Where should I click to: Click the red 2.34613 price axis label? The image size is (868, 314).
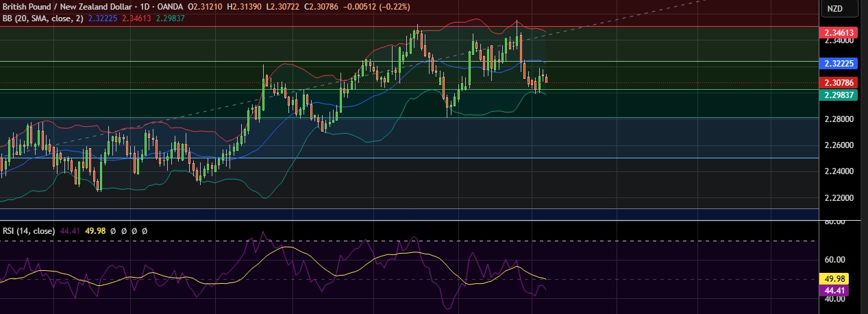[839, 32]
